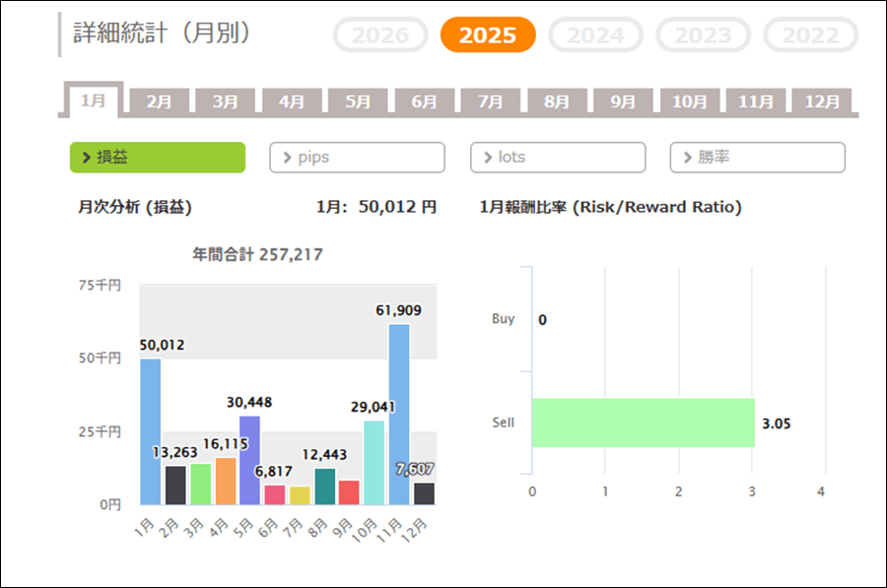This screenshot has height=588, width=887.
Task: Click the orange 4月 bar labeled 16,115
Action: [x=225, y=481]
